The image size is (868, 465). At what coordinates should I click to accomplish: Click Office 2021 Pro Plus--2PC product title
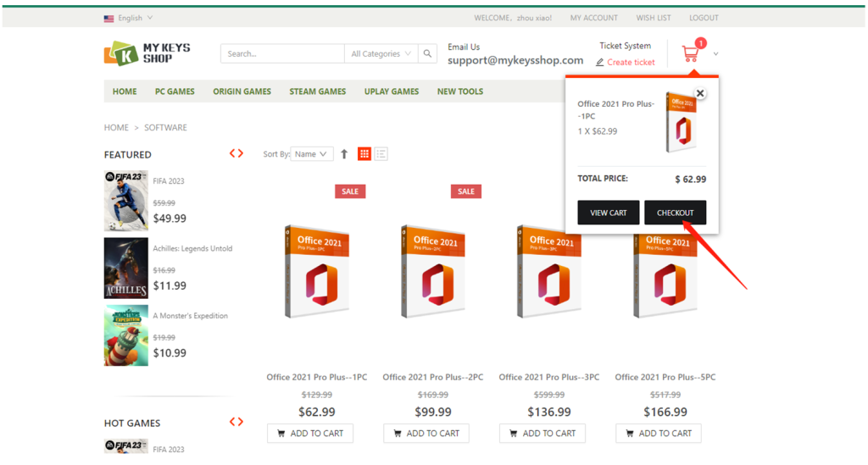433,377
